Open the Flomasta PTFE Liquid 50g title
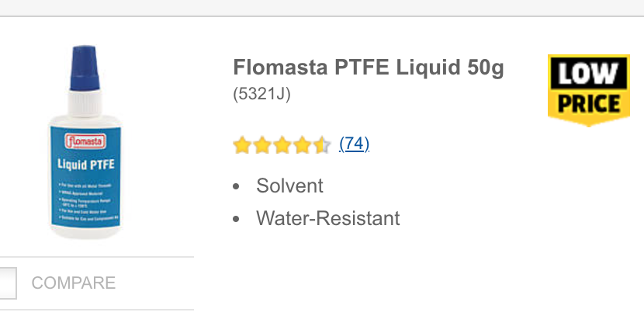This screenshot has width=644, height=326. [369, 68]
